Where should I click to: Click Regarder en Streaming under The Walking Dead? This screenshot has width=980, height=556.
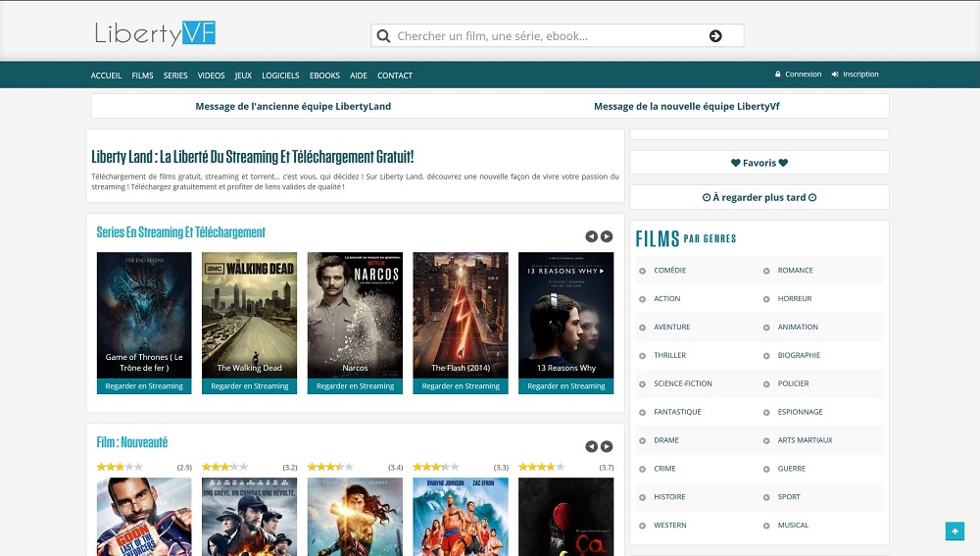pos(249,386)
